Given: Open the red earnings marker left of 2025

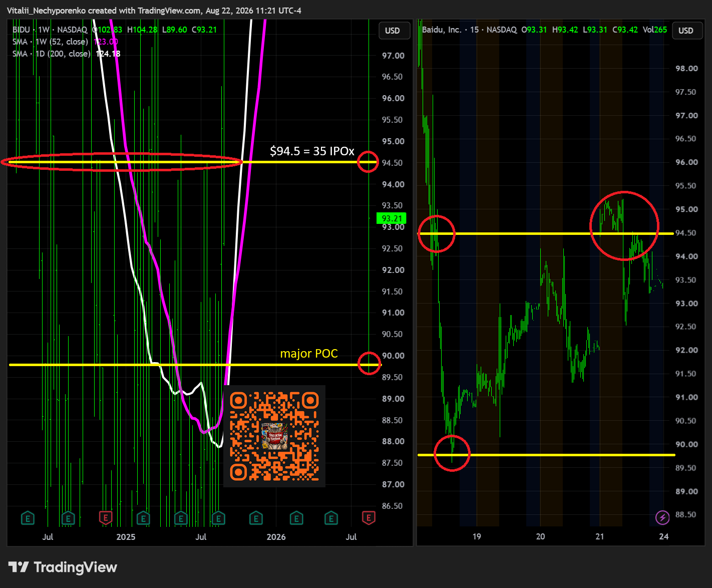Looking at the screenshot, I should (x=105, y=518).
